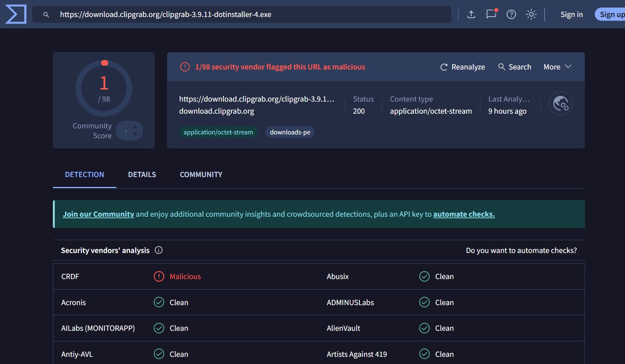Select the Acronis vendor name
The width and height of the screenshot is (625, 364).
pyautogui.click(x=74, y=302)
